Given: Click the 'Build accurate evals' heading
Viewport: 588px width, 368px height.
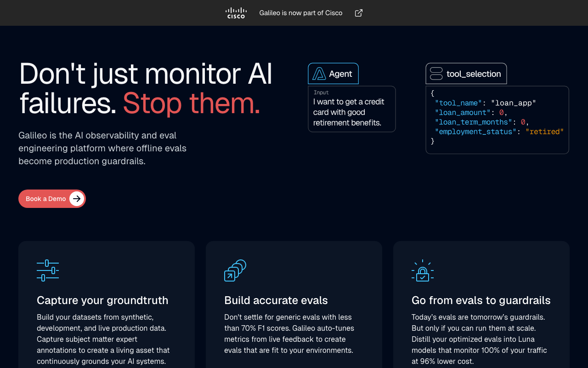Looking at the screenshot, I should pos(276,300).
